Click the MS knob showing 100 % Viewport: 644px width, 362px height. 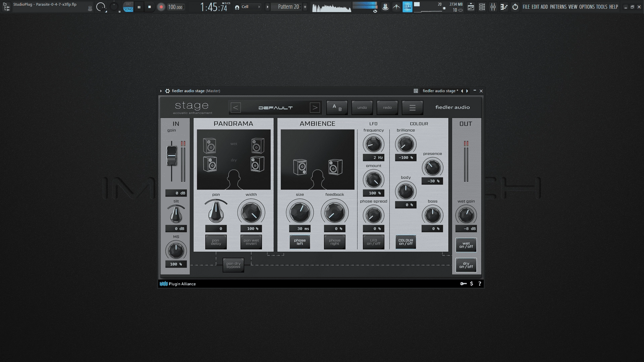tap(176, 250)
